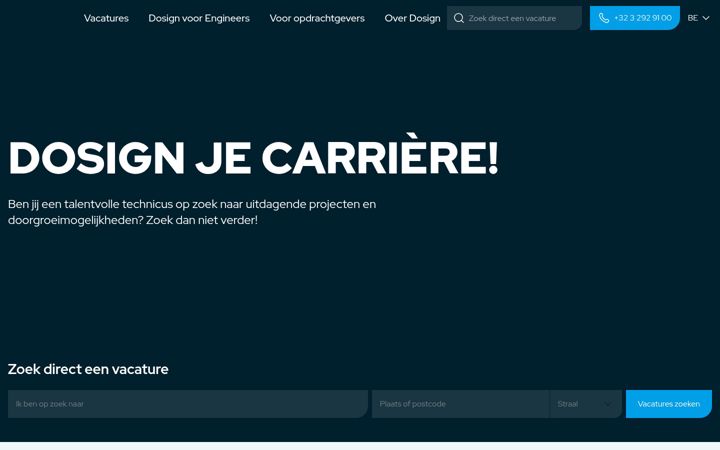This screenshot has height=450, width=720.
Task: Open the Vacatures menu item
Action: coord(106,18)
